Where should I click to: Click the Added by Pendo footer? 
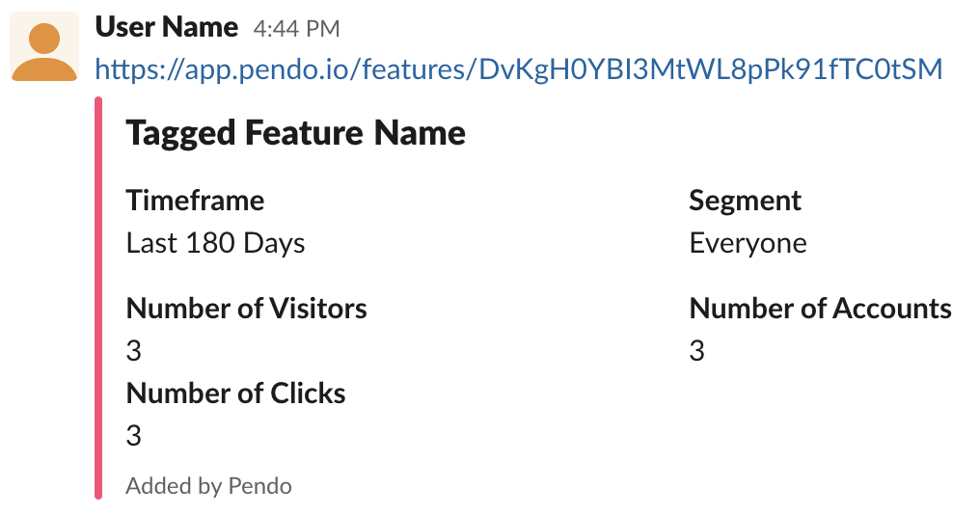click(208, 486)
